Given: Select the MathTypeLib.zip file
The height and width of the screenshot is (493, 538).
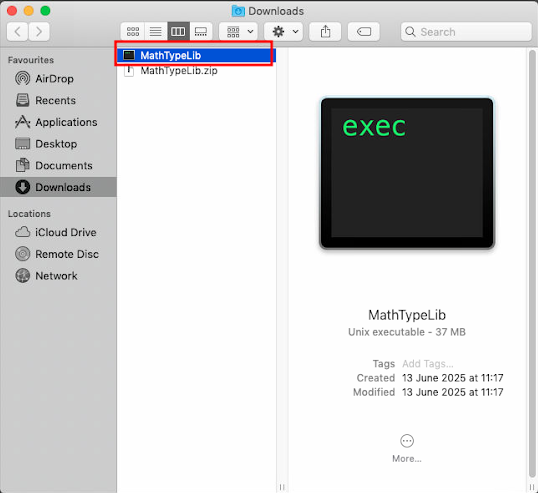Looking at the screenshot, I should coord(196,71).
